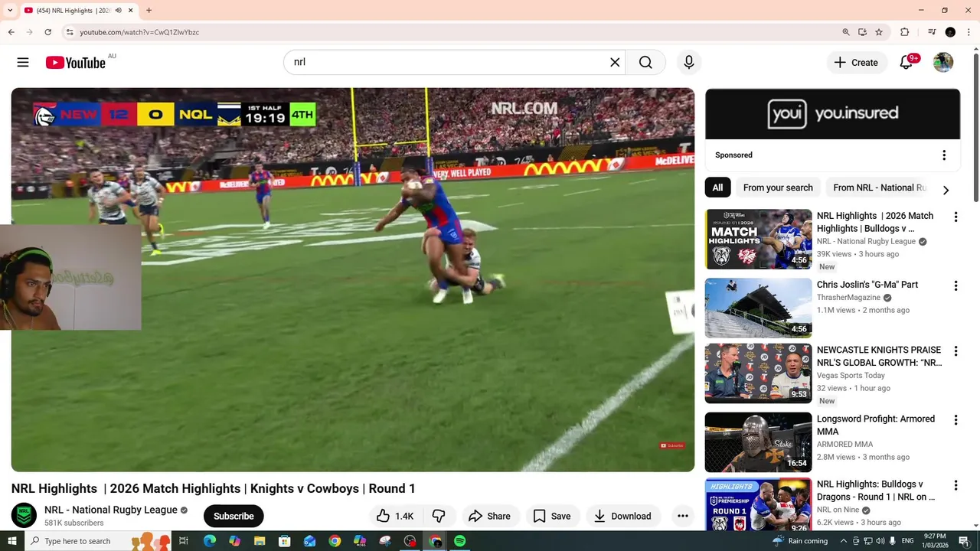The image size is (980, 551).
Task: Open Microsoft Edge from the taskbar
Action: (210, 541)
